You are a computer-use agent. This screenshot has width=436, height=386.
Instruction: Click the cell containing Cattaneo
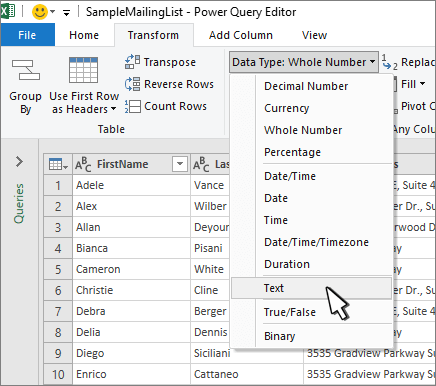(x=247, y=374)
